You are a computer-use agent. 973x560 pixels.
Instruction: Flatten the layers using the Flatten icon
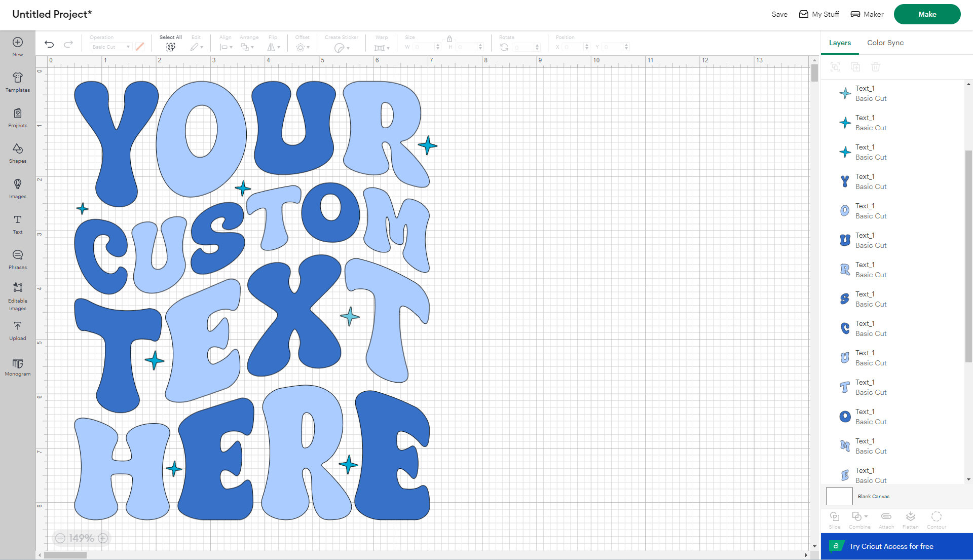click(x=910, y=518)
